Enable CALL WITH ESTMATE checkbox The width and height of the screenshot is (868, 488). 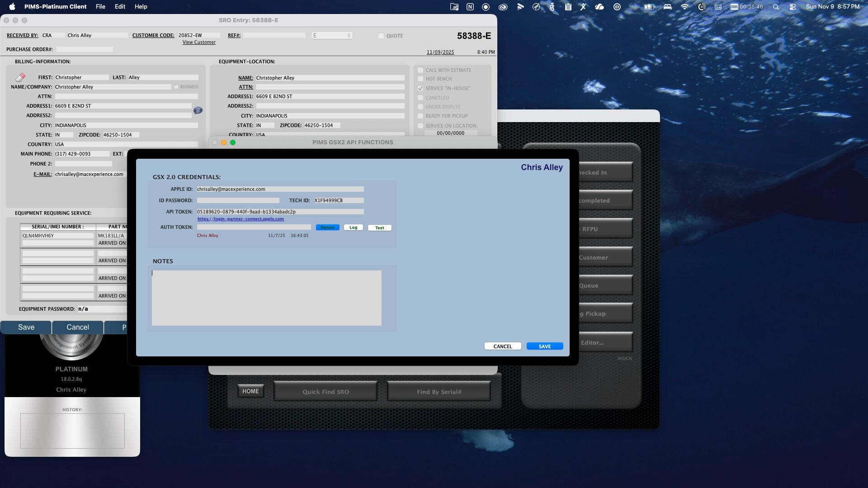(x=420, y=70)
